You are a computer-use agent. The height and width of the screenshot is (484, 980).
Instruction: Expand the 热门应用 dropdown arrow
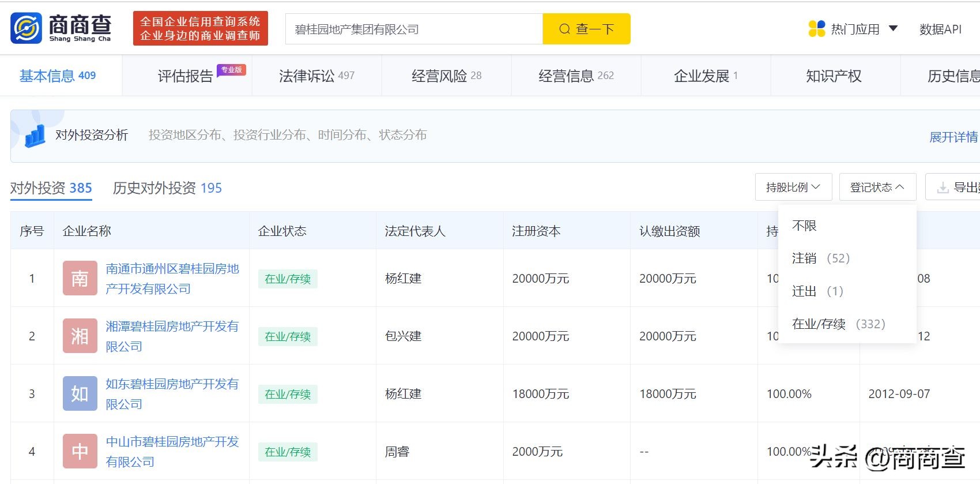point(894,28)
